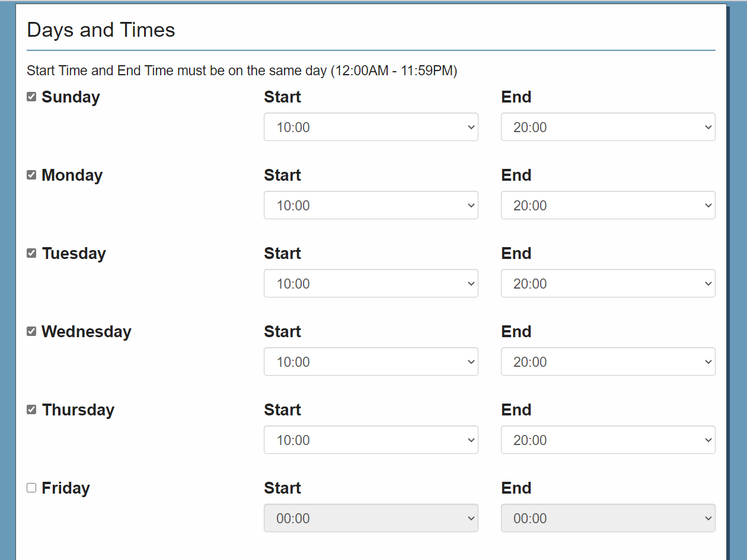Screen dimensions: 747x560
Task: Expand Monday Start time dropdown
Action: coord(371,206)
